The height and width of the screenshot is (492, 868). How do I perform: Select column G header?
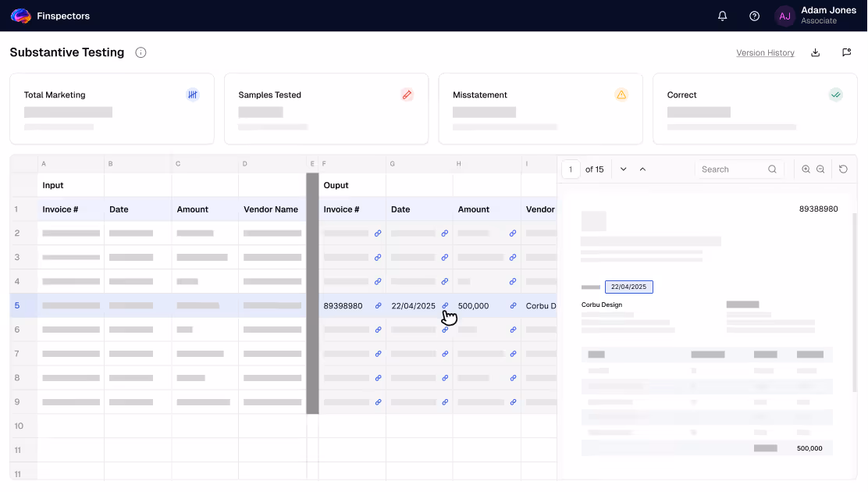(x=419, y=164)
